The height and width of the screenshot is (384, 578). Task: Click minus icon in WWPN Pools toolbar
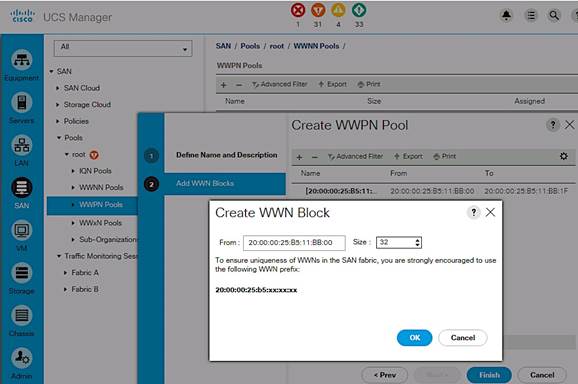click(239, 85)
